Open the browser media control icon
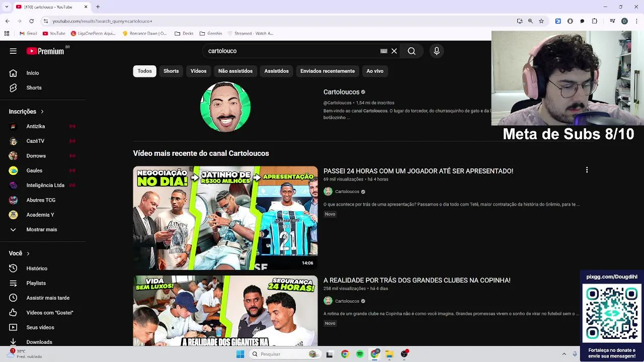The height and width of the screenshot is (362, 644). 612,21
